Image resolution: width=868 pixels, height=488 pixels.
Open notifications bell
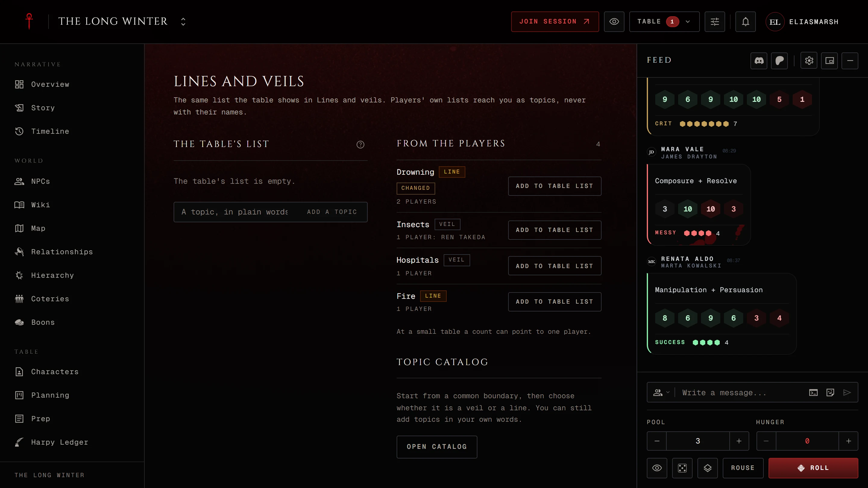[x=745, y=22]
